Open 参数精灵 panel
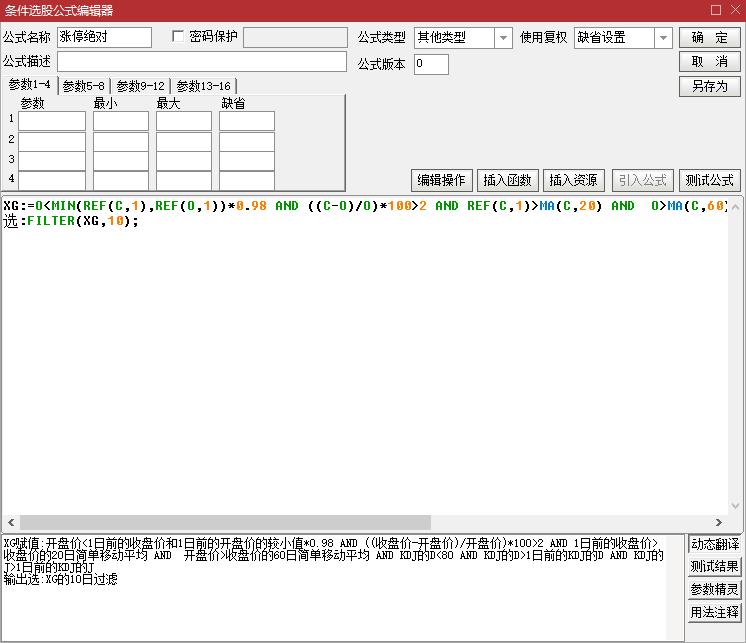Image resolution: width=746 pixels, height=643 pixels. (x=714, y=589)
